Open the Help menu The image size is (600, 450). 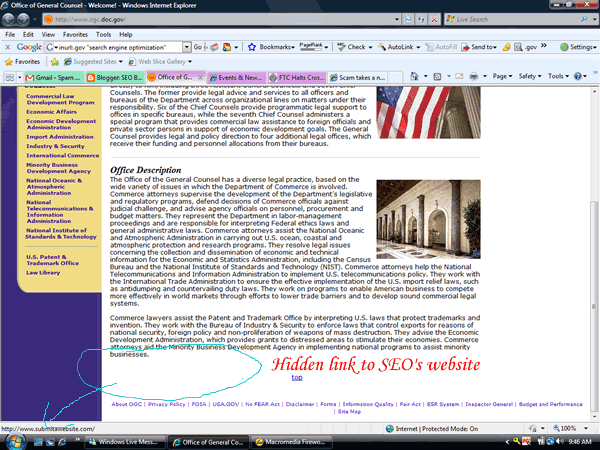click(x=126, y=34)
